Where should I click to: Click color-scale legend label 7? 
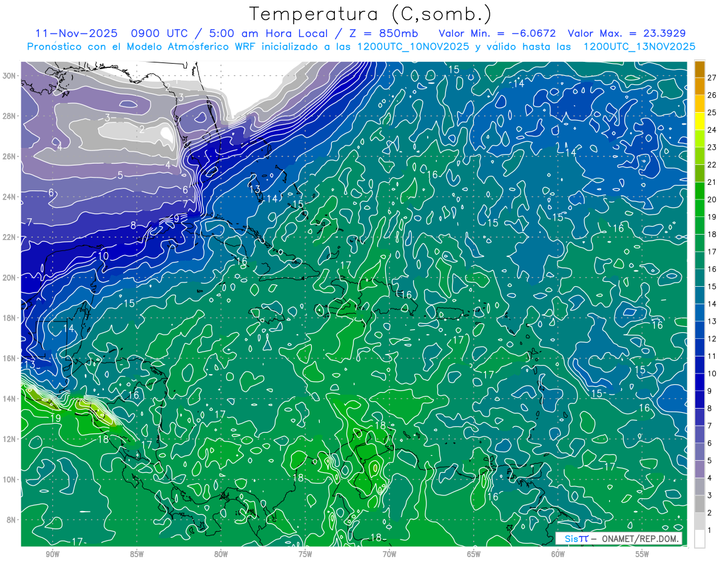coord(710,426)
